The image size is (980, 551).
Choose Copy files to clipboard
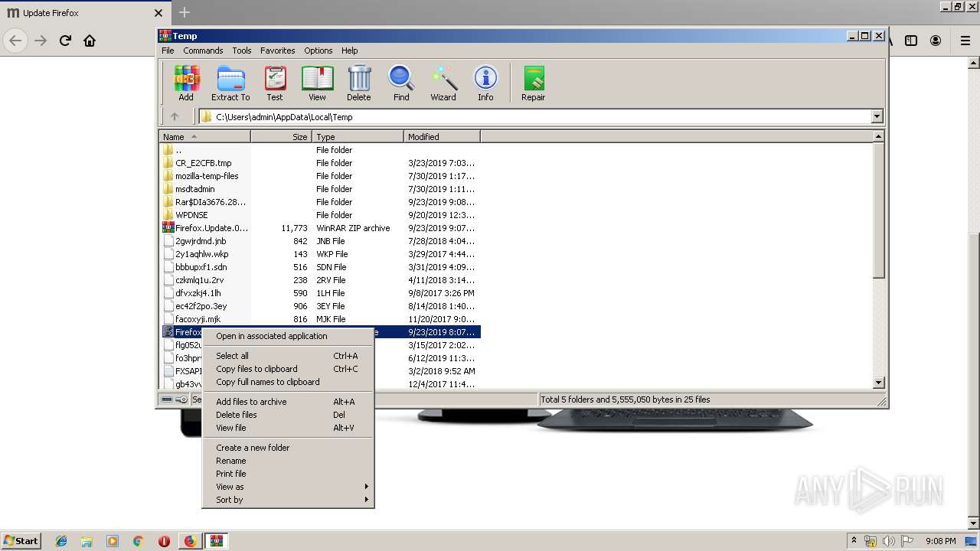(x=288, y=369)
